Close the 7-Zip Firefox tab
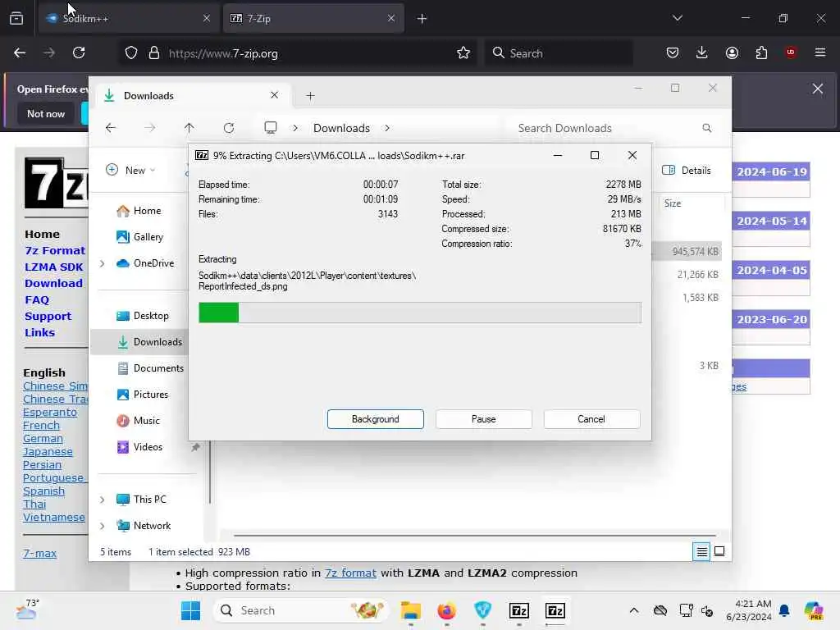This screenshot has width=840, height=630. pyautogui.click(x=391, y=18)
